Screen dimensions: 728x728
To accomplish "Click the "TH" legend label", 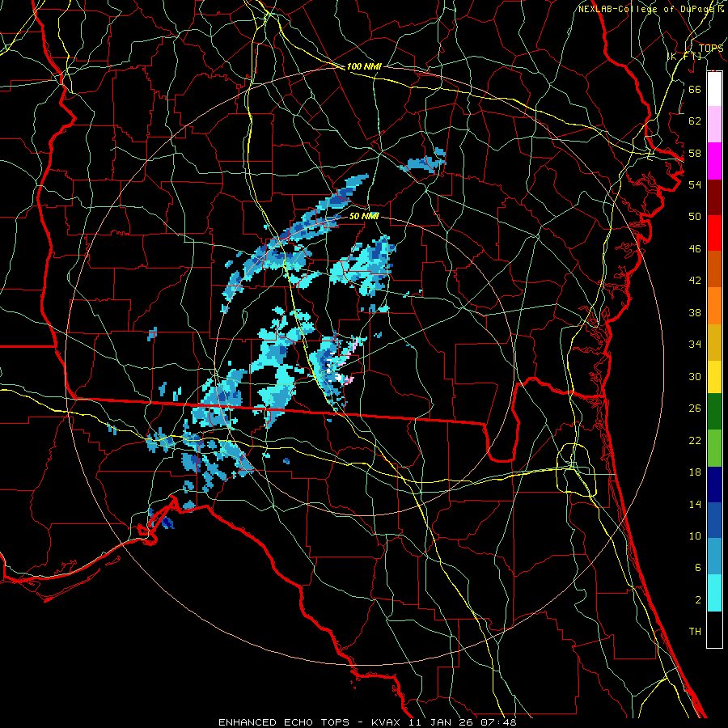I will click(695, 632).
